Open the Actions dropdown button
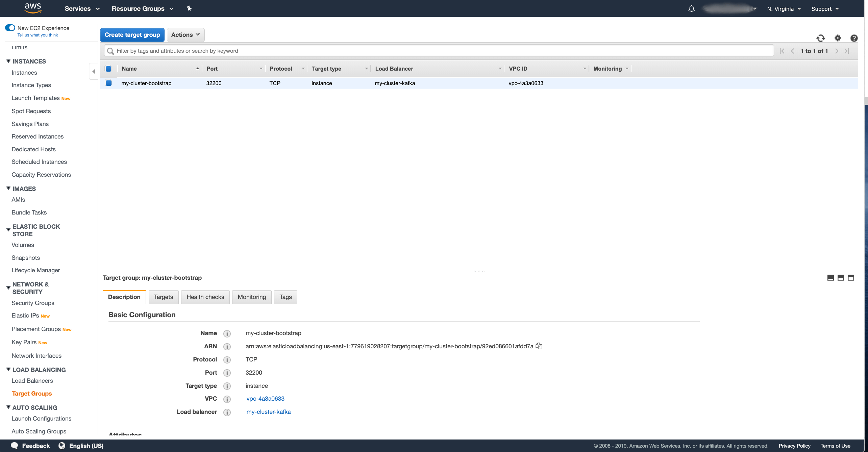Screen dimensions: 868x452 (185, 35)
